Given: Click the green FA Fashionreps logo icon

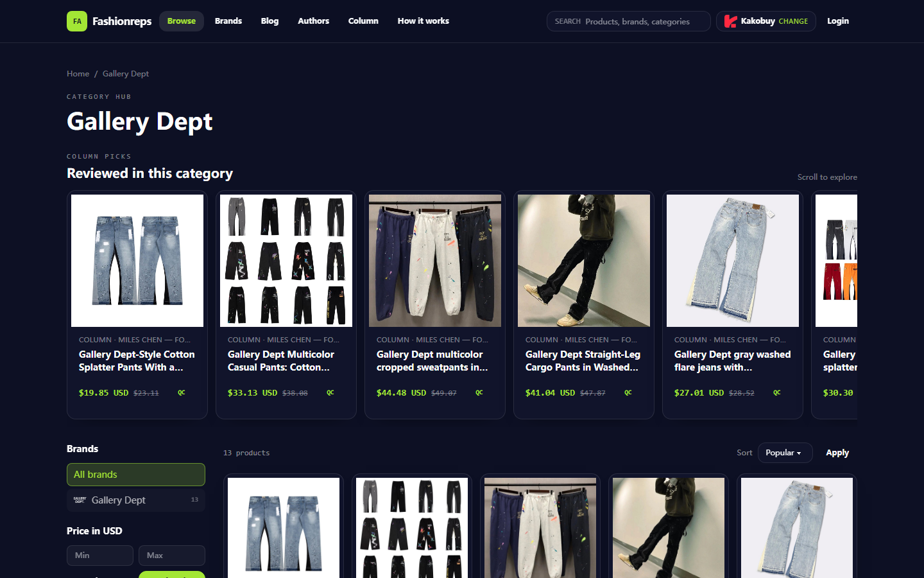Looking at the screenshot, I should click(x=77, y=21).
